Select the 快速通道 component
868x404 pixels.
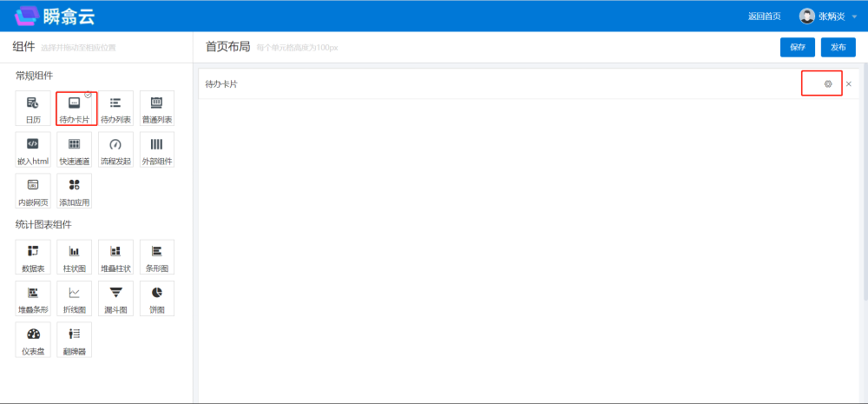coord(74,149)
